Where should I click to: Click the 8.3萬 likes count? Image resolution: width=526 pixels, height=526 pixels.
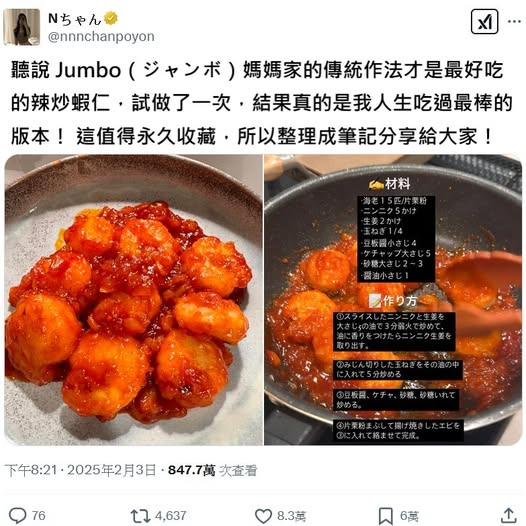pyautogui.click(x=291, y=516)
